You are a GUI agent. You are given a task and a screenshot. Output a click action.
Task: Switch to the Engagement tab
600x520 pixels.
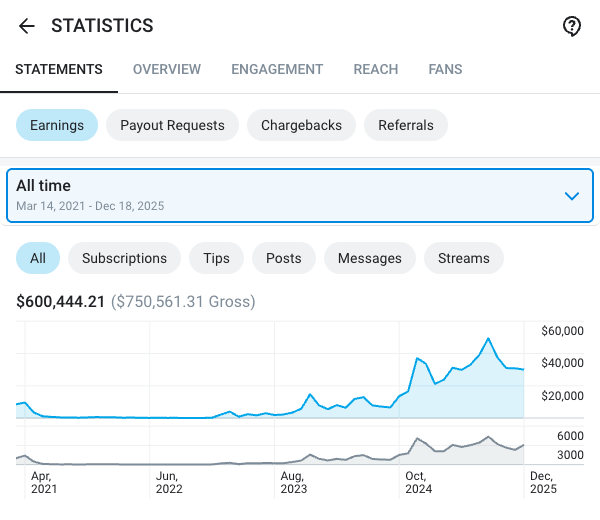277,70
